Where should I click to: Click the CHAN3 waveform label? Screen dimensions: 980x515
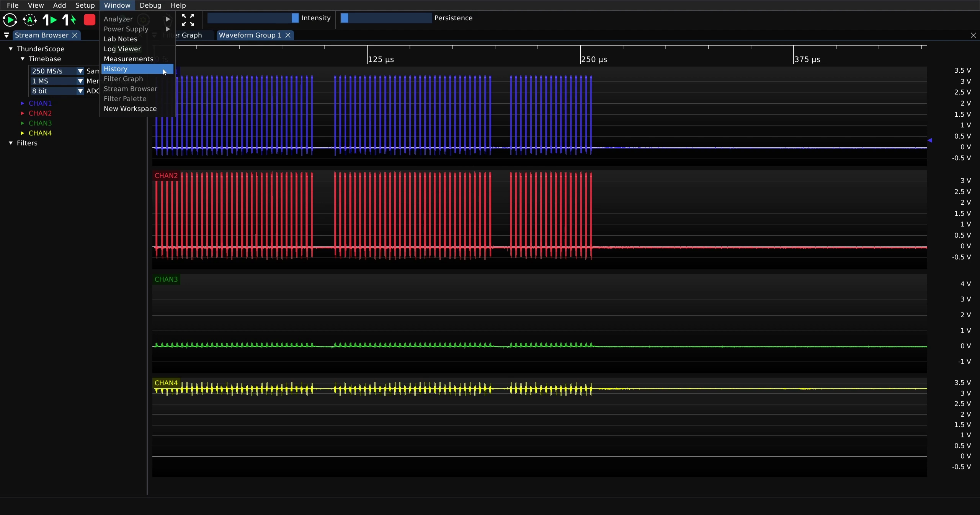[x=166, y=279]
